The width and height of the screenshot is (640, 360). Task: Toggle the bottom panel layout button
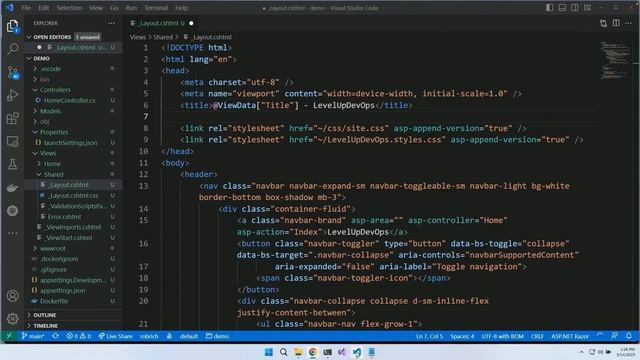562,8
